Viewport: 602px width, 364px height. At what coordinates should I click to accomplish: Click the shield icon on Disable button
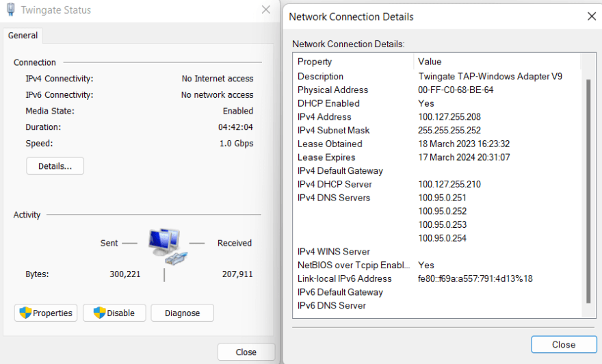(99, 313)
